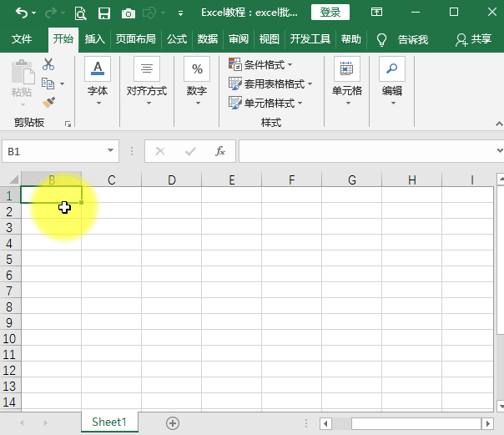
Task: Cut selection with scissors icon
Action: (x=48, y=64)
